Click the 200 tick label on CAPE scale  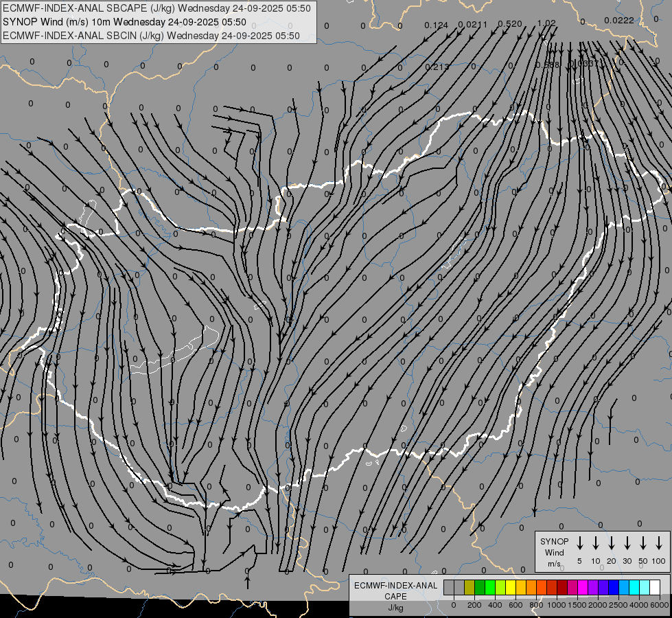pyautogui.click(x=474, y=605)
